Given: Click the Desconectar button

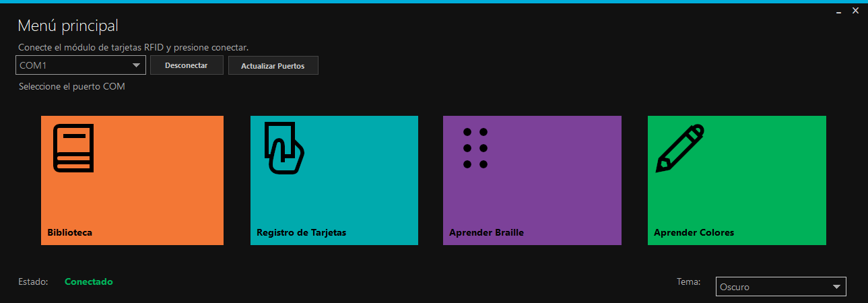Looking at the screenshot, I should [x=186, y=65].
